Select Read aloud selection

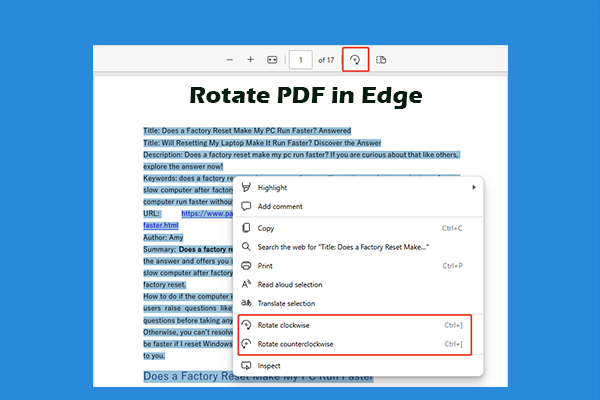(x=358, y=284)
